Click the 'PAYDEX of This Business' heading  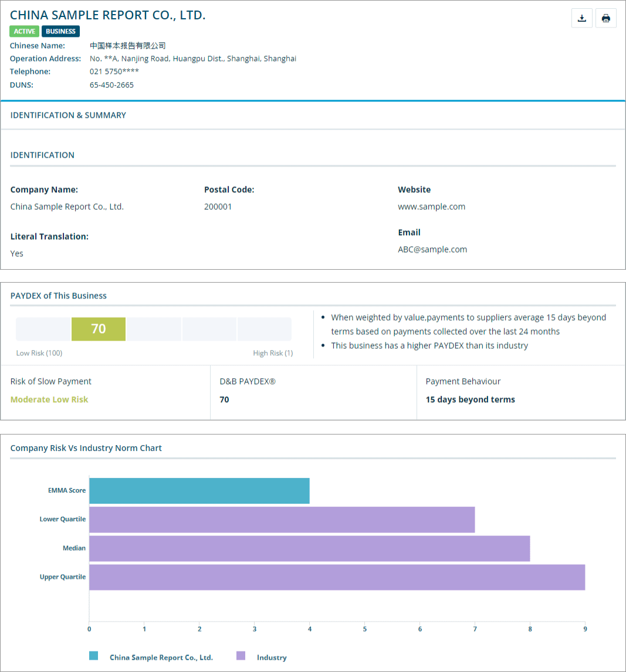58,296
